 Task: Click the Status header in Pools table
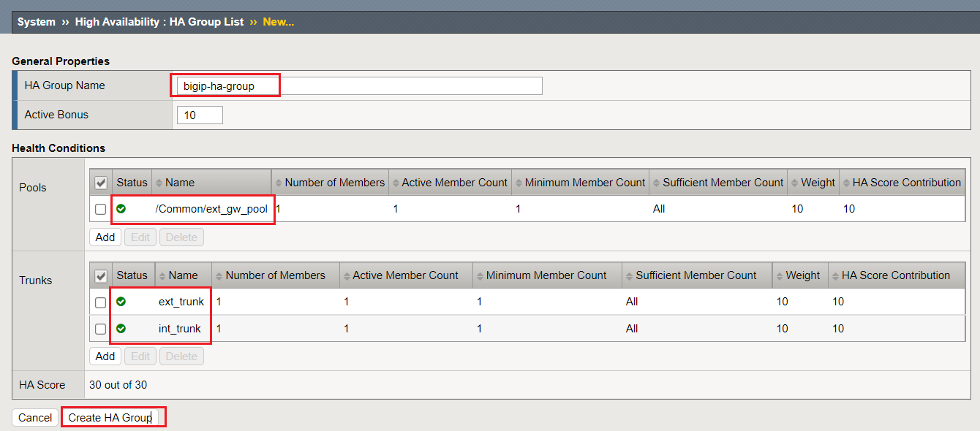132,183
